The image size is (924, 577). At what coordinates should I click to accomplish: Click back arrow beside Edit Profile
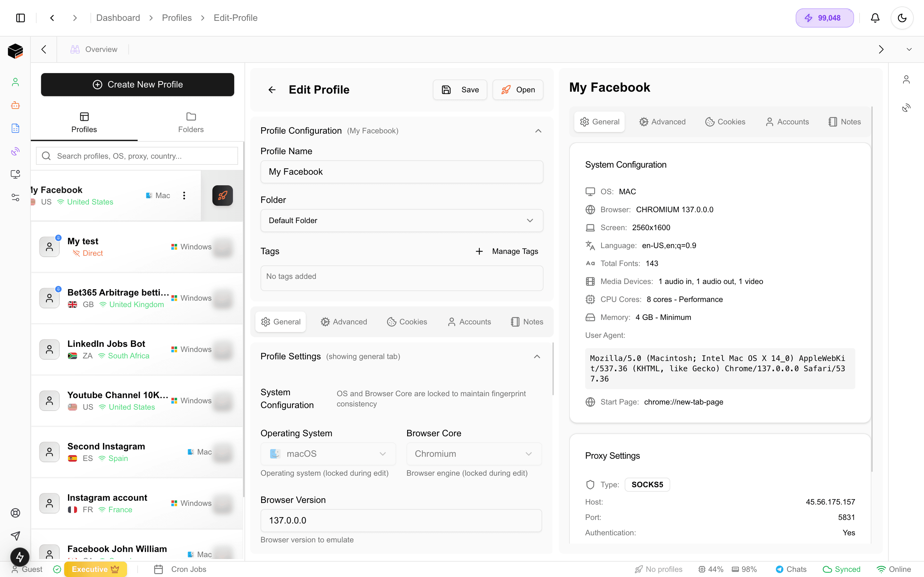pyautogui.click(x=272, y=90)
